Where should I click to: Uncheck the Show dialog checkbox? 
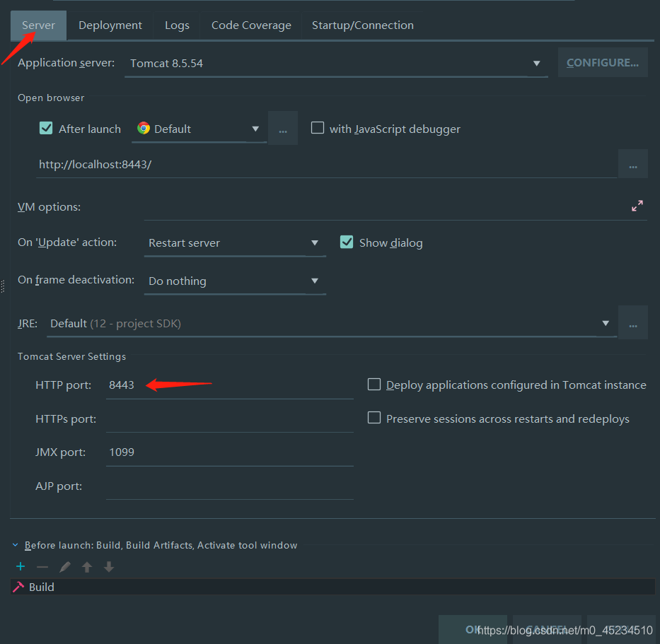pyautogui.click(x=347, y=242)
